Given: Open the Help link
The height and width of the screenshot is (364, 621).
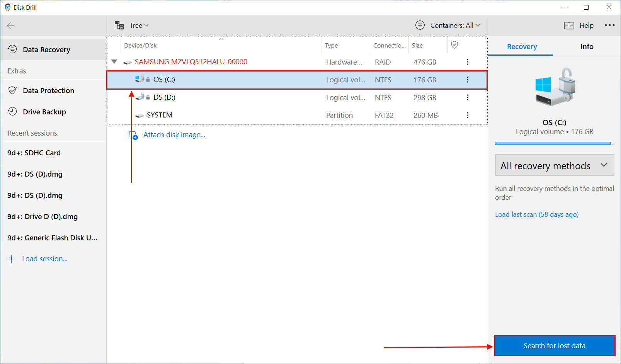Looking at the screenshot, I should click(x=587, y=26).
